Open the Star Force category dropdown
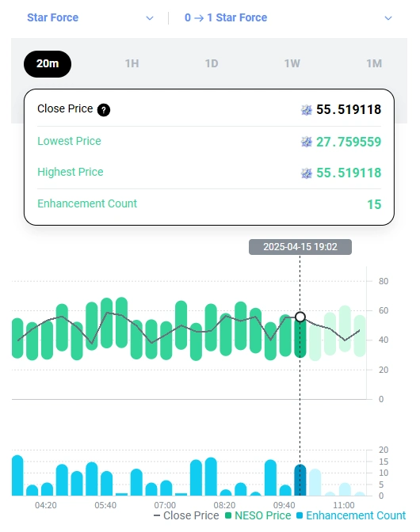 (90, 17)
